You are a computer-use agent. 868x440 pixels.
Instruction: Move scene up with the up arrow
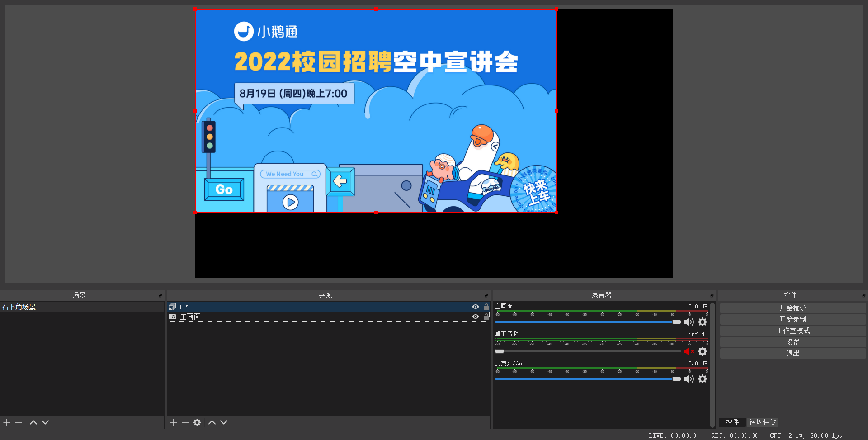[33, 422]
